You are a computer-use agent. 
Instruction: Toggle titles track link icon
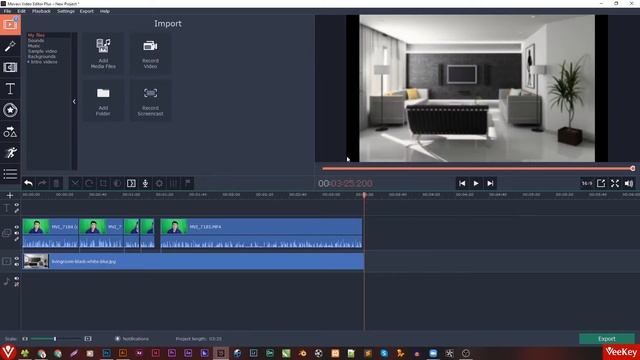pos(17,211)
